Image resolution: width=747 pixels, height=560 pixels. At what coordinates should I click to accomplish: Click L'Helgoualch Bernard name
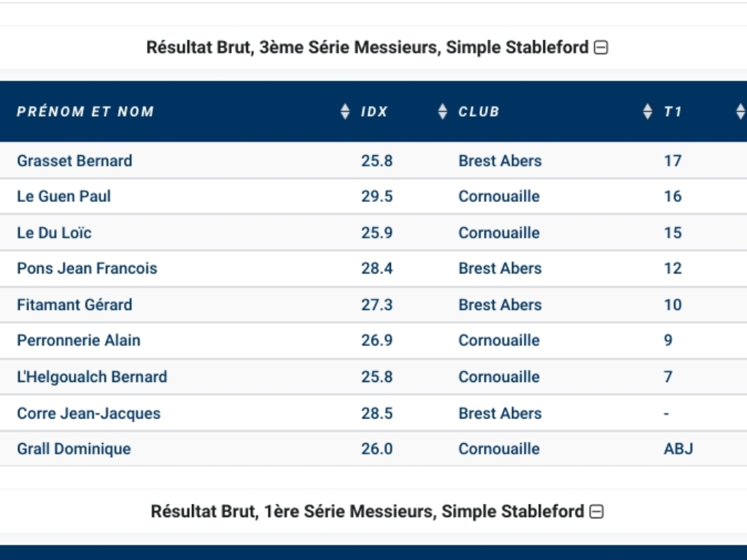click(92, 377)
